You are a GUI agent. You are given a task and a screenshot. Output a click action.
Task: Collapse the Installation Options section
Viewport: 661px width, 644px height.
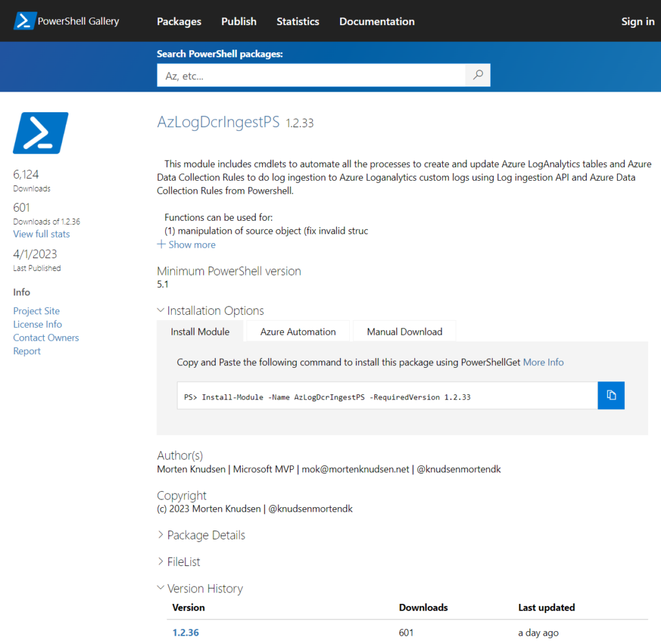click(210, 310)
